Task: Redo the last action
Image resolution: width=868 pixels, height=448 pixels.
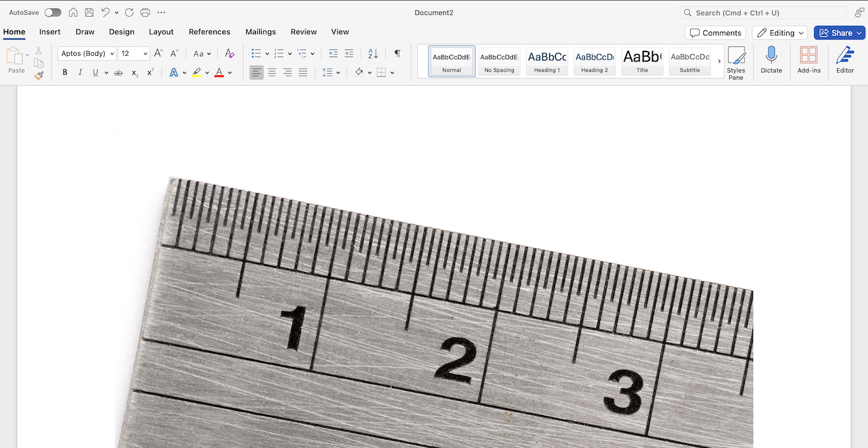Action: [129, 13]
